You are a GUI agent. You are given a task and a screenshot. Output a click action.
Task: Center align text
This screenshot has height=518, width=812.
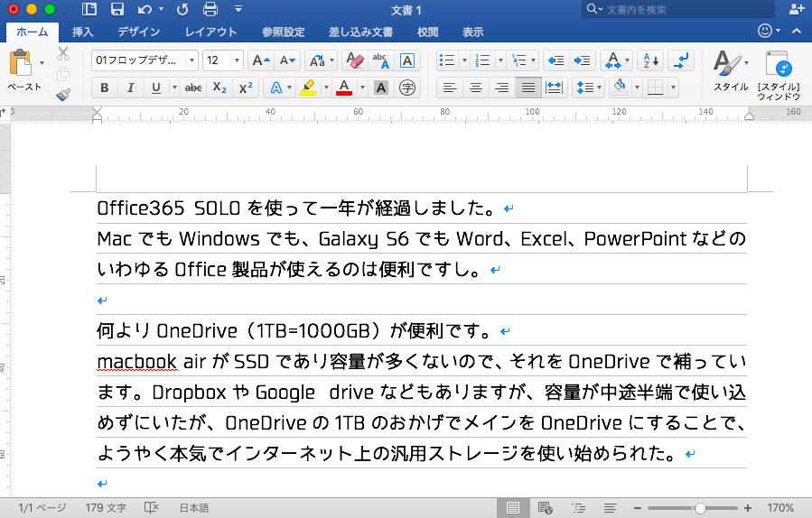click(476, 88)
